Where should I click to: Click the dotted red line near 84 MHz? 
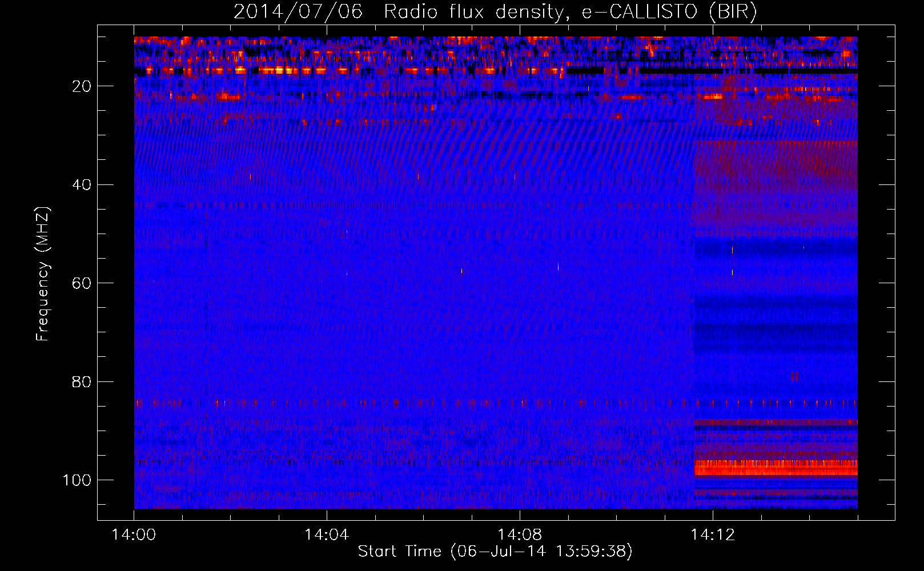click(400, 403)
